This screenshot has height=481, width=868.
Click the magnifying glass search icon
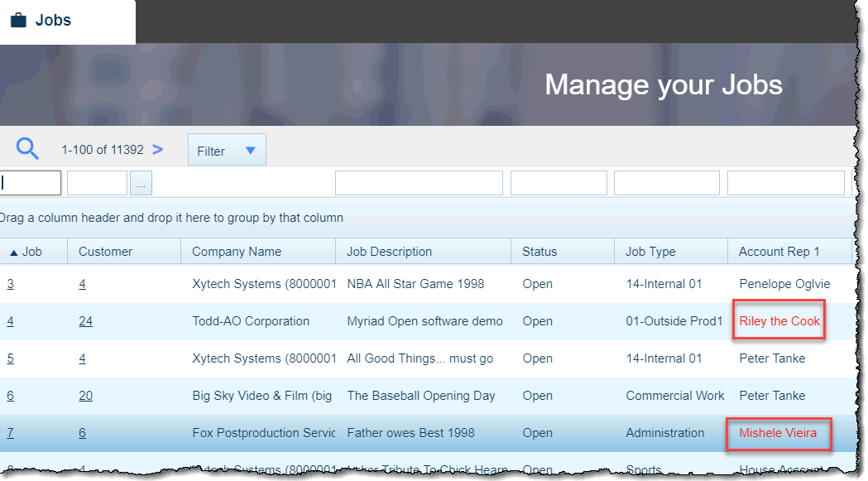coord(27,149)
